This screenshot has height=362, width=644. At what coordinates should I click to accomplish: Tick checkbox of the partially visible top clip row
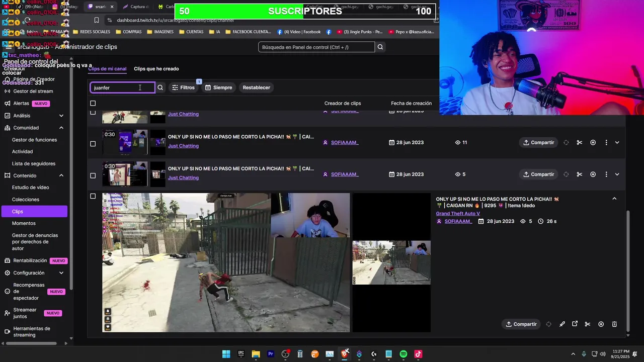click(x=93, y=112)
